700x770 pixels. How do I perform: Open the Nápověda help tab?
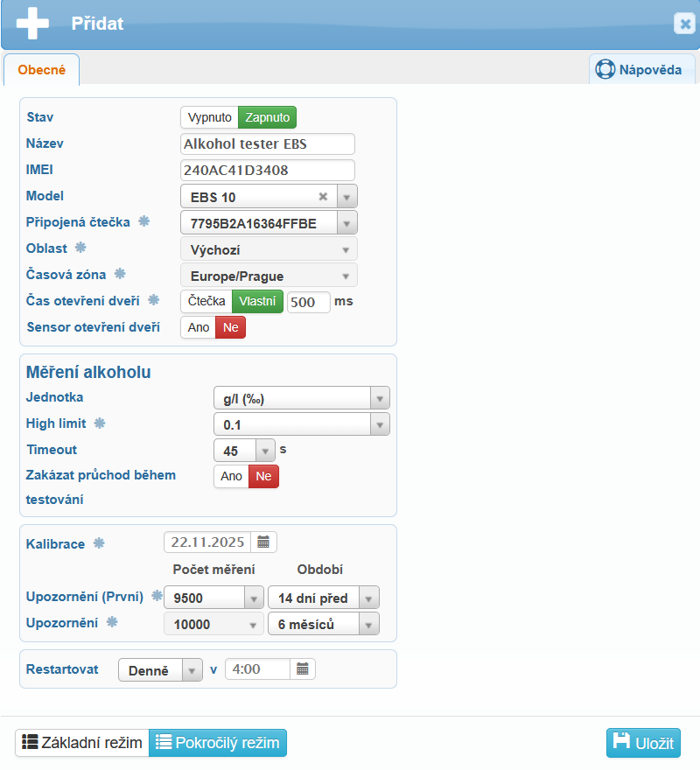point(641,70)
